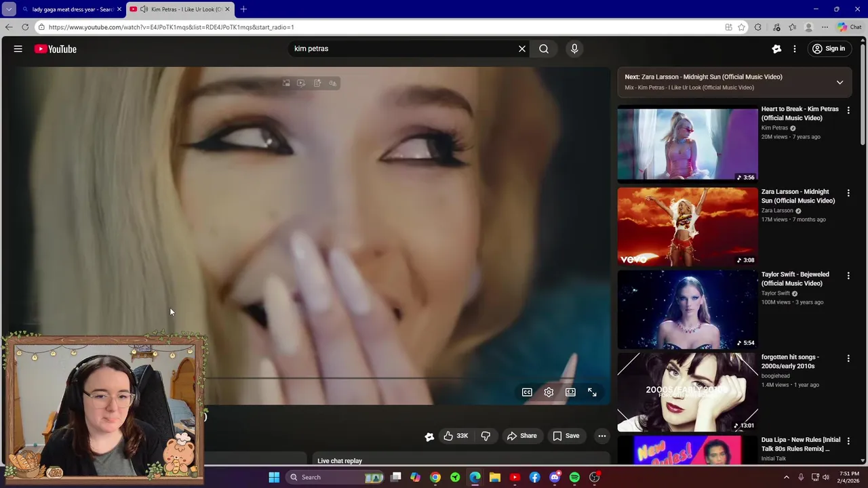Enter full screen video mode
The height and width of the screenshot is (488, 868).
click(592, 392)
